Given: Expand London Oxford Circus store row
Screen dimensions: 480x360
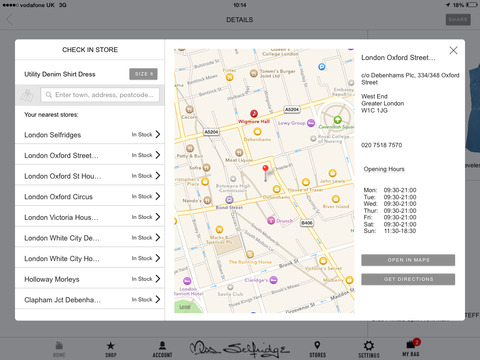Looking at the screenshot, I should [90, 196].
